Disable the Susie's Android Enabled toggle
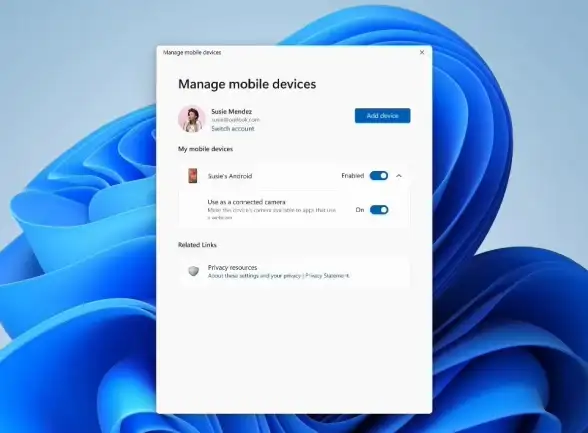This screenshot has height=433, width=588. (x=379, y=175)
